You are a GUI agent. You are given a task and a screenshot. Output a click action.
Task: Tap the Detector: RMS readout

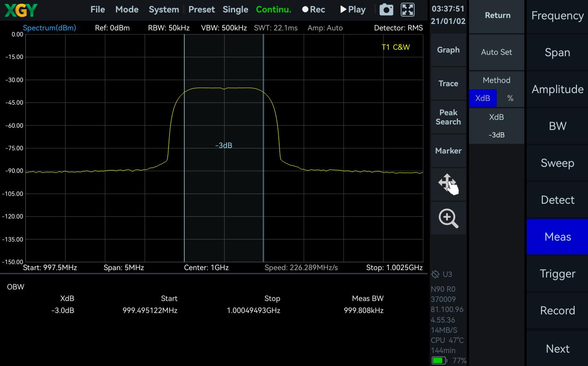398,28
